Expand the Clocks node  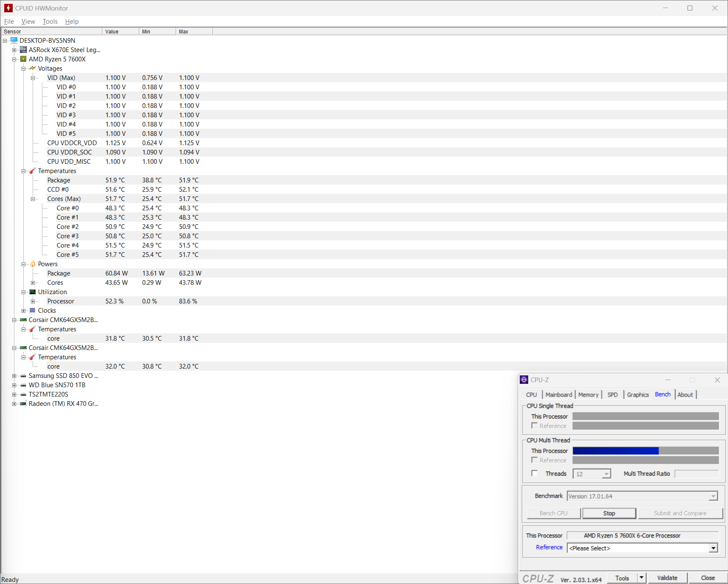coord(24,311)
